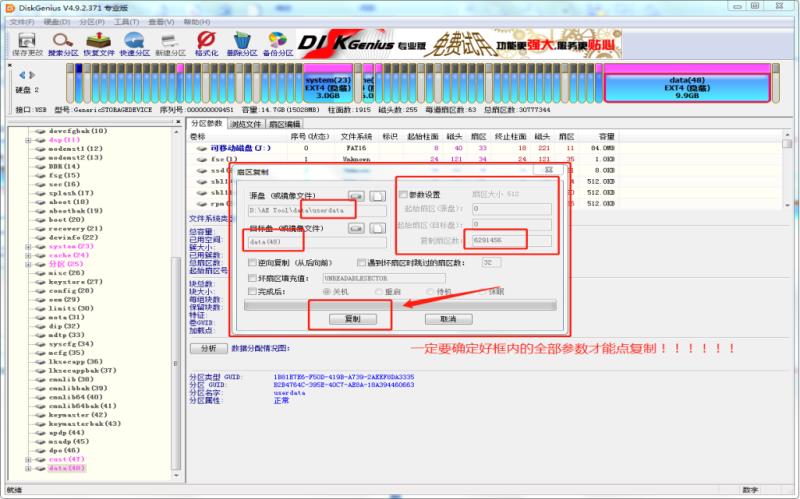This screenshot has height=499, width=800.
Task: Expand the system(23) tree node
Action: coord(28,246)
